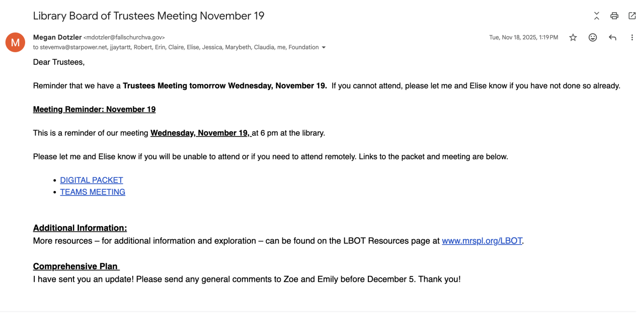Collapse all messages in the conversation
The width and height of the screenshot is (644, 315).
point(596,16)
